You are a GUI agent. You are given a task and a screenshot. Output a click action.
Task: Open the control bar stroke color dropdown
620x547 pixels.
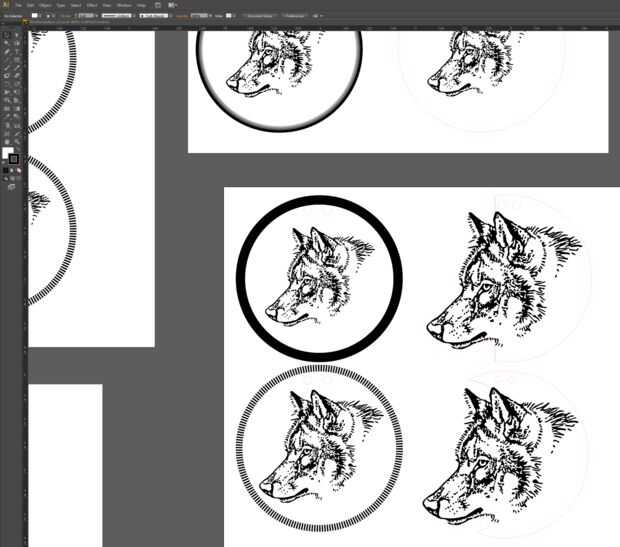coord(53,16)
